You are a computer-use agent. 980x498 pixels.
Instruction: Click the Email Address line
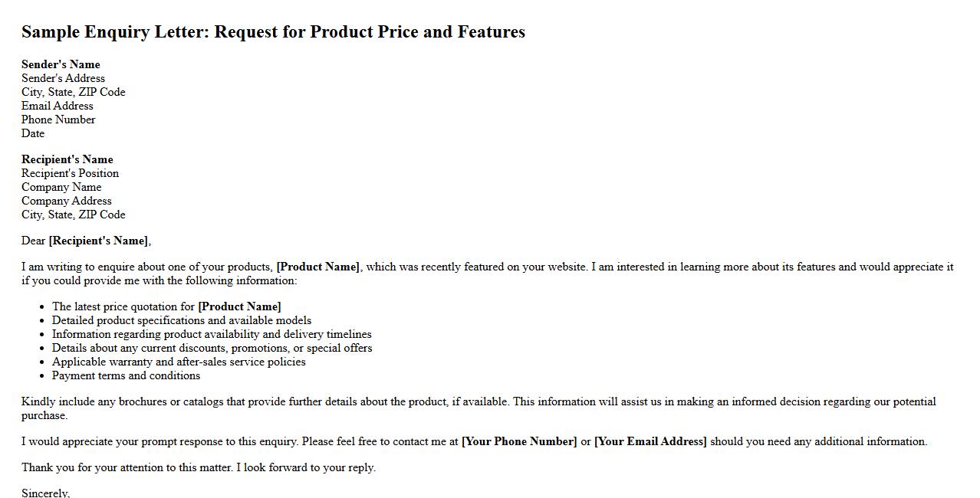coord(57,106)
